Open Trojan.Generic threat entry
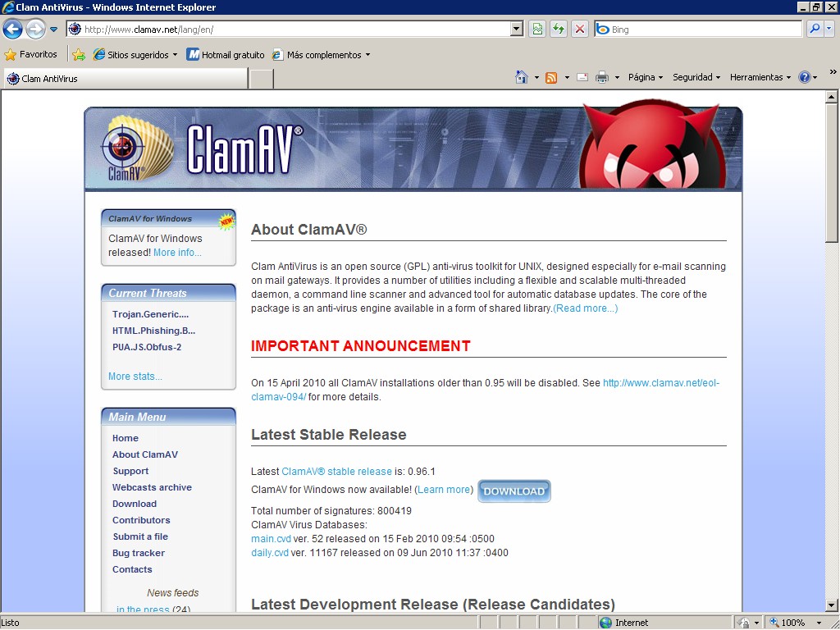 click(151, 314)
